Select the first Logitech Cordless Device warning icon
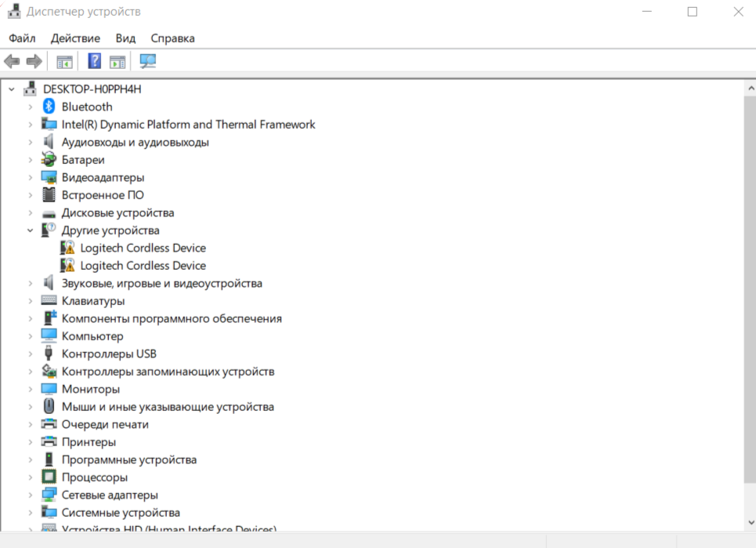756x548 pixels. click(68, 248)
